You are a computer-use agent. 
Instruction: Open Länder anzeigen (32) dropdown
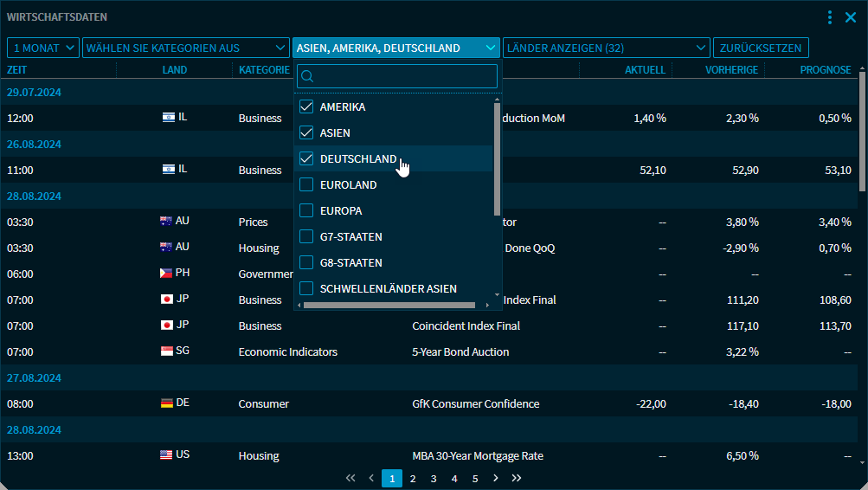pos(606,48)
